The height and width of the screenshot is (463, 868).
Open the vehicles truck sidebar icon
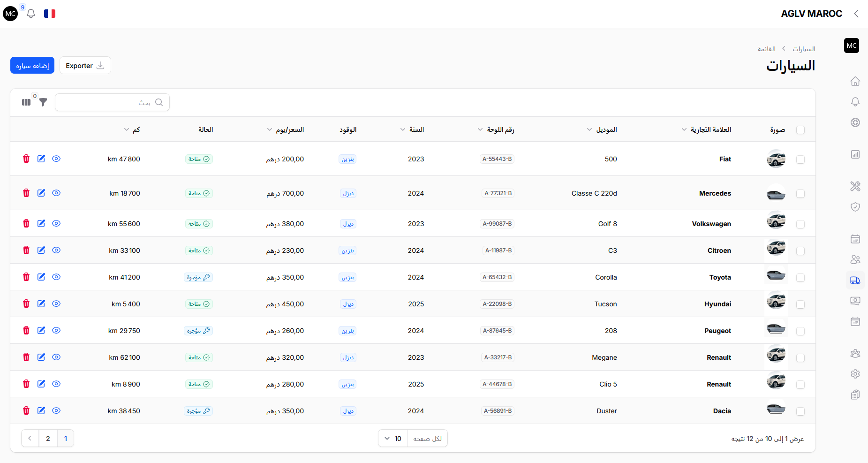pos(855,280)
